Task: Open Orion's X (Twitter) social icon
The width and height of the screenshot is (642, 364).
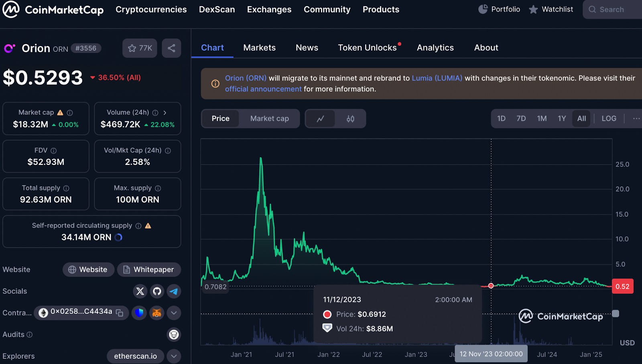Action: click(140, 291)
